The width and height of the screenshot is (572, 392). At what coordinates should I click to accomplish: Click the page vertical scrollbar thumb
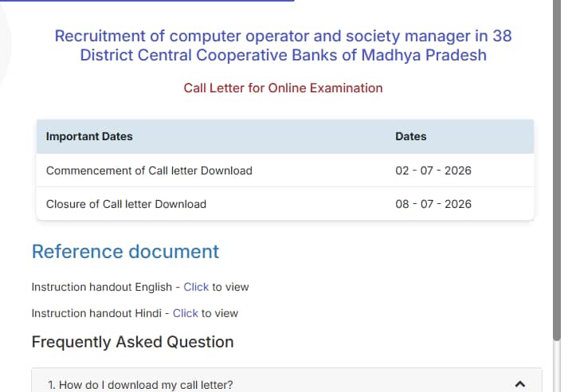tap(556, 170)
